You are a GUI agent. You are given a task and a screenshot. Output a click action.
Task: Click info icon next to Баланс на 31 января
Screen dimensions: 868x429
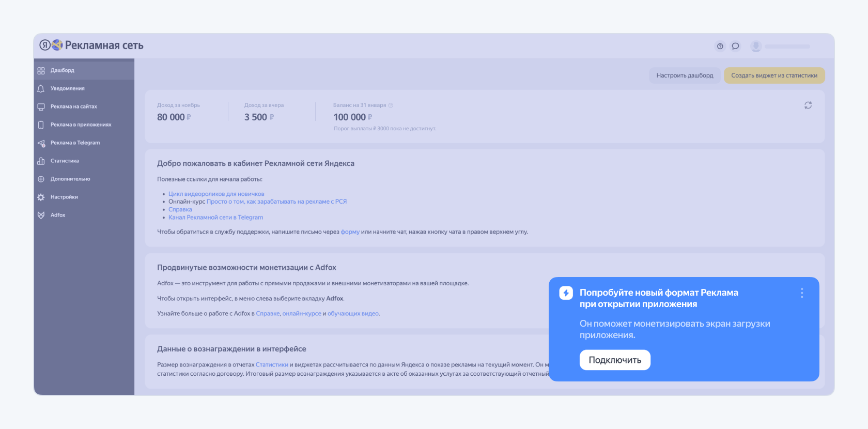(391, 105)
